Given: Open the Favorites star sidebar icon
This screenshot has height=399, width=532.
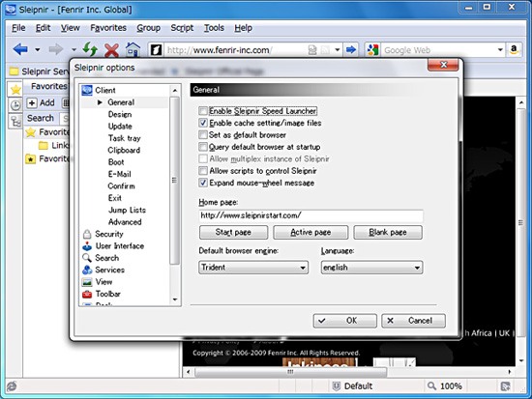Looking at the screenshot, I should click(15, 90).
